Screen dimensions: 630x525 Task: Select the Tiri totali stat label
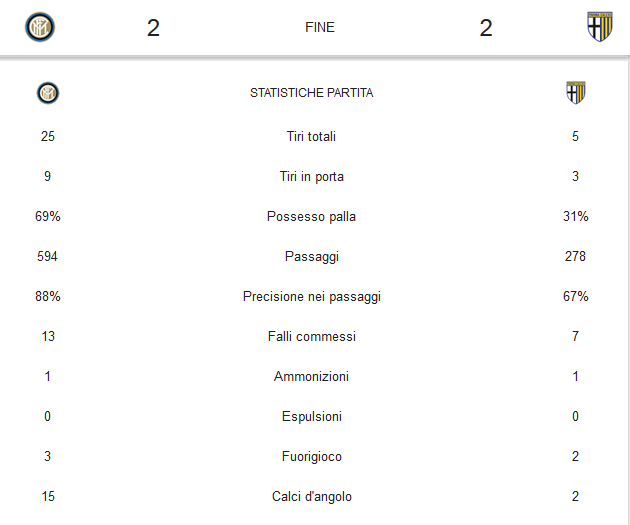[311, 137]
